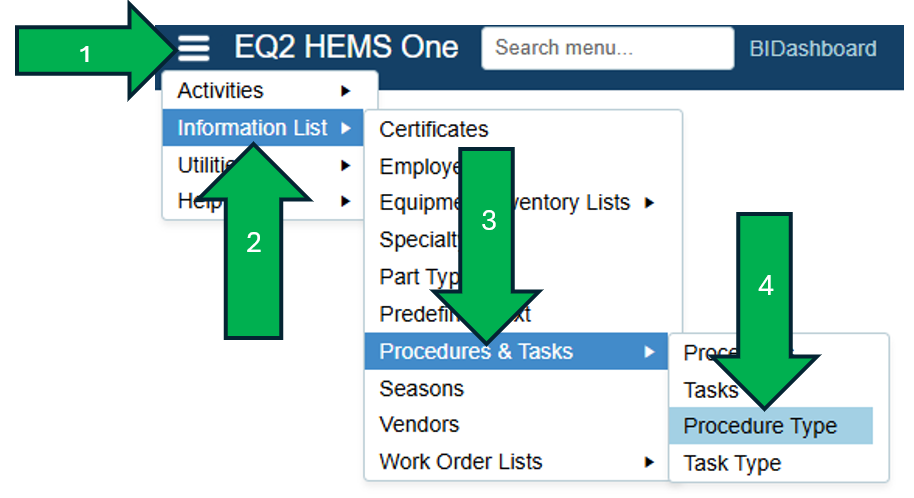Select Information List menu item
Screen dimensions: 914x498
[252, 128]
